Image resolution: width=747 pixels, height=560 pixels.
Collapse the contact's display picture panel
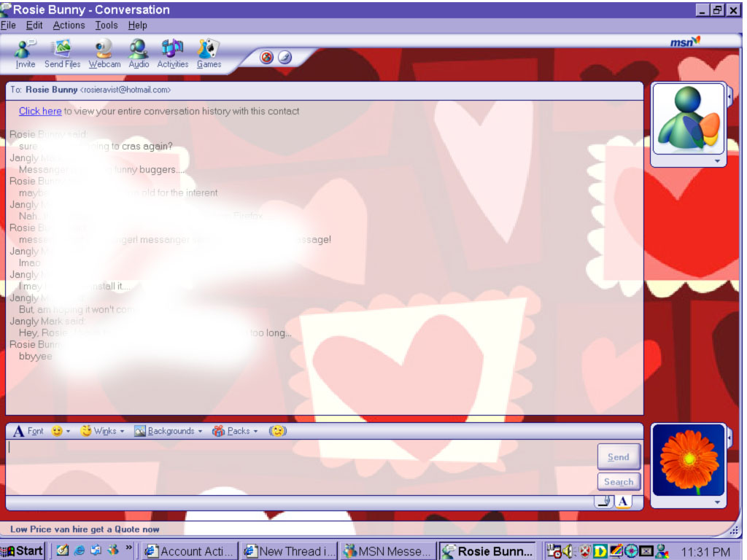click(729, 97)
